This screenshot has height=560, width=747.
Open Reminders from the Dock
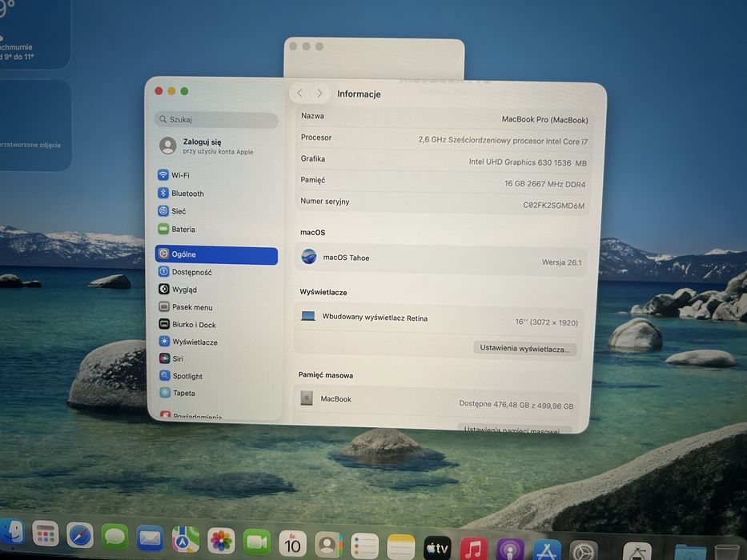(x=364, y=546)
